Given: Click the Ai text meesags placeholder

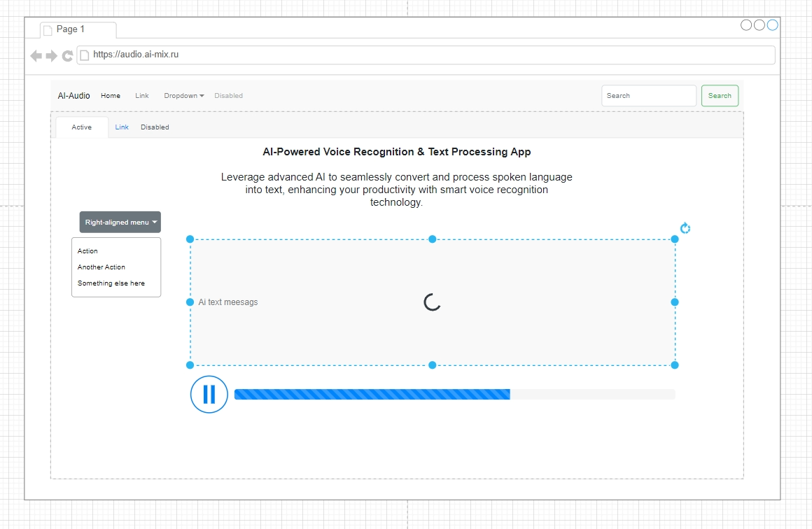Looking at the screenshot, I should pos(228,302).
